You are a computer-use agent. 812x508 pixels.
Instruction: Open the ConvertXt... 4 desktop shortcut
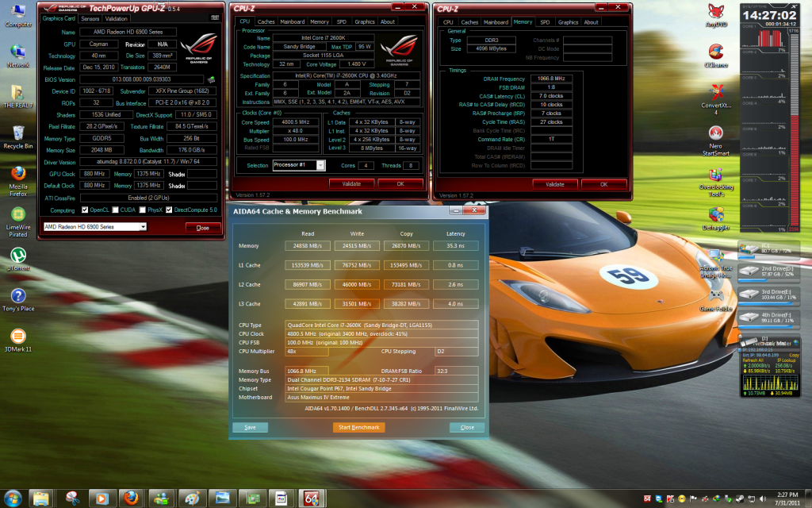pyautogui.click(x=716, y=99)
